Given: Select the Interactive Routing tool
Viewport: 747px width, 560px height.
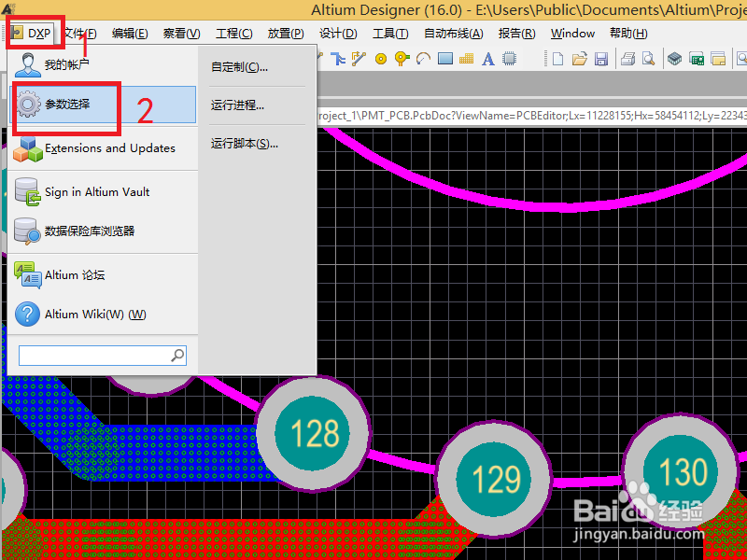Looking at the screenshot, I should (x=338, y=59).
